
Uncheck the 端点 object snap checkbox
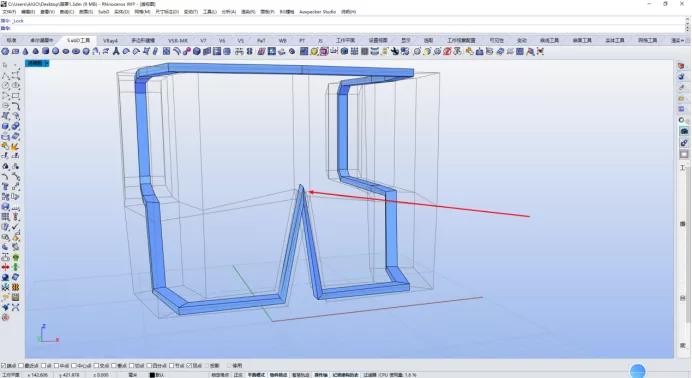tap(4, 366)
